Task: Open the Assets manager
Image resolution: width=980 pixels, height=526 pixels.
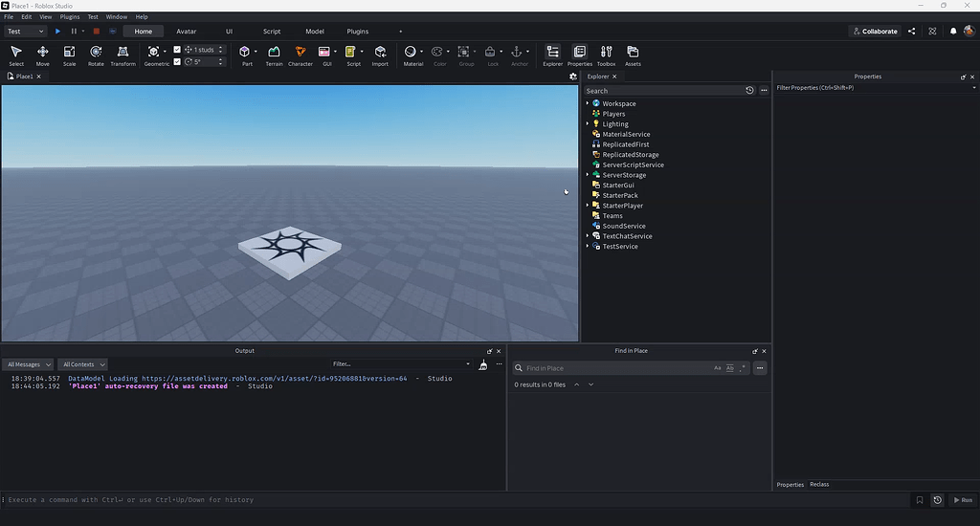Action: [x=633, y=55]
